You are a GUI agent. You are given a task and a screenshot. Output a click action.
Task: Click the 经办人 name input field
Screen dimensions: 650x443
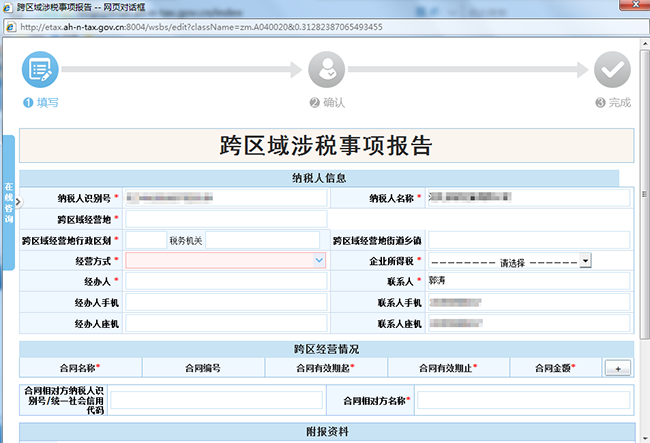tap(226, 281)
